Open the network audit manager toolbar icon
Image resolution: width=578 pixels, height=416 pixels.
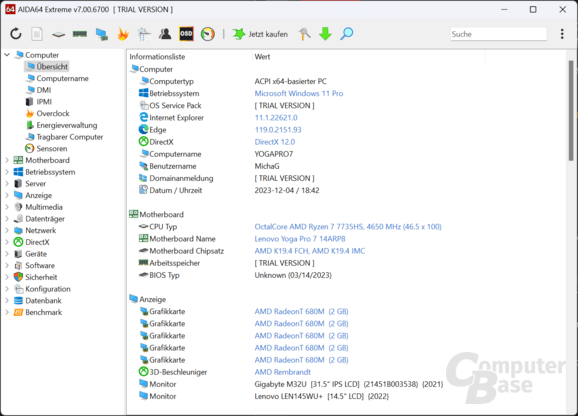pyautogui.click(x=144, y=34)
